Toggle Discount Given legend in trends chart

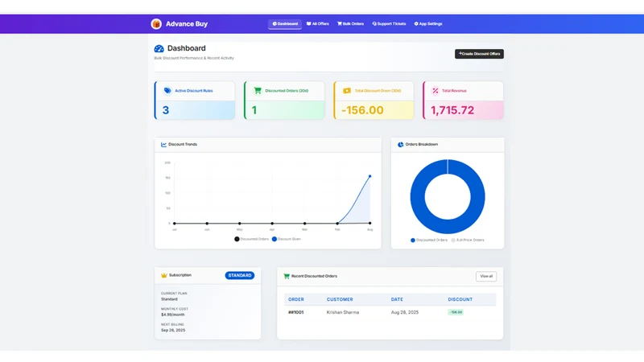tap(287, 239)
